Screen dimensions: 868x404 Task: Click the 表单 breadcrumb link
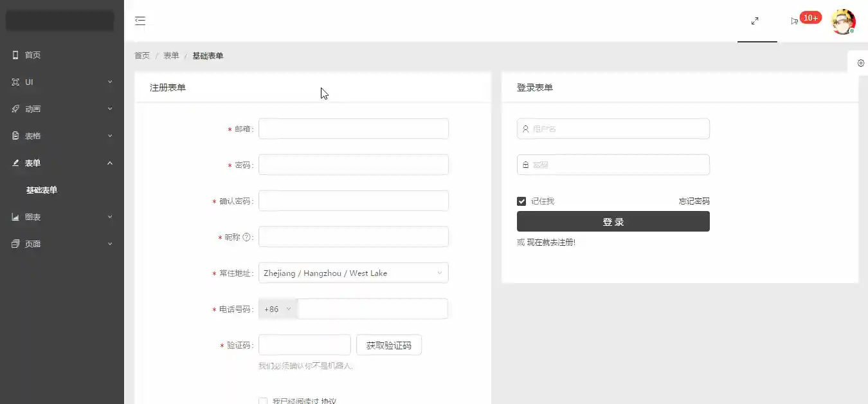(171, 56)
